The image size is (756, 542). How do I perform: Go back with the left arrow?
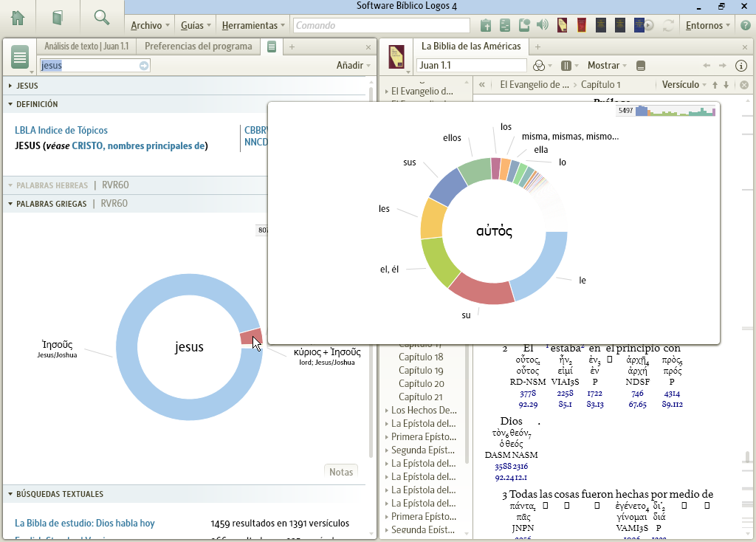tap(707, 66)
